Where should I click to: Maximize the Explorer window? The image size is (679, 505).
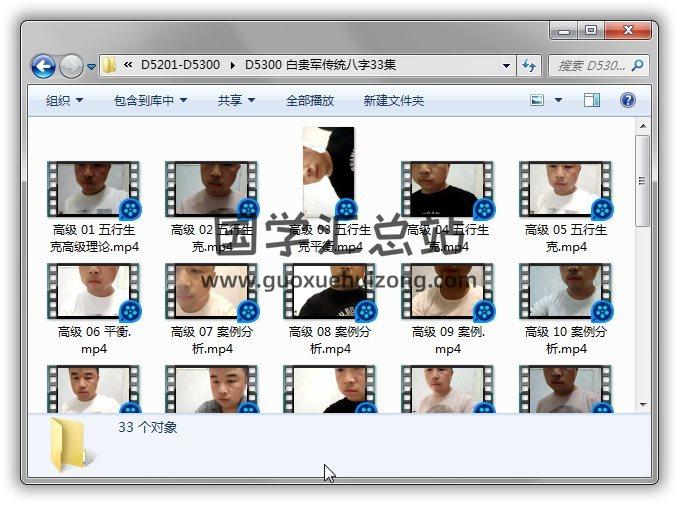[591, 30]
